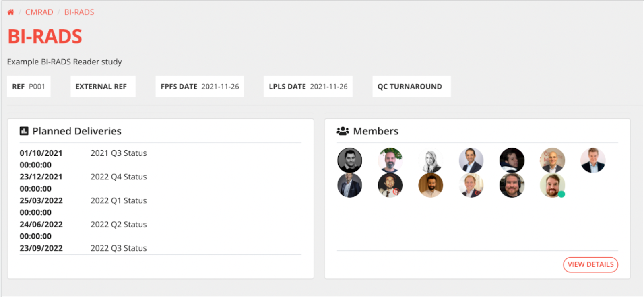Select the 2022 Q2 Status delivery
Image resolution: width=644 pixels, height=297 pixels.
[x=118, y=224]
